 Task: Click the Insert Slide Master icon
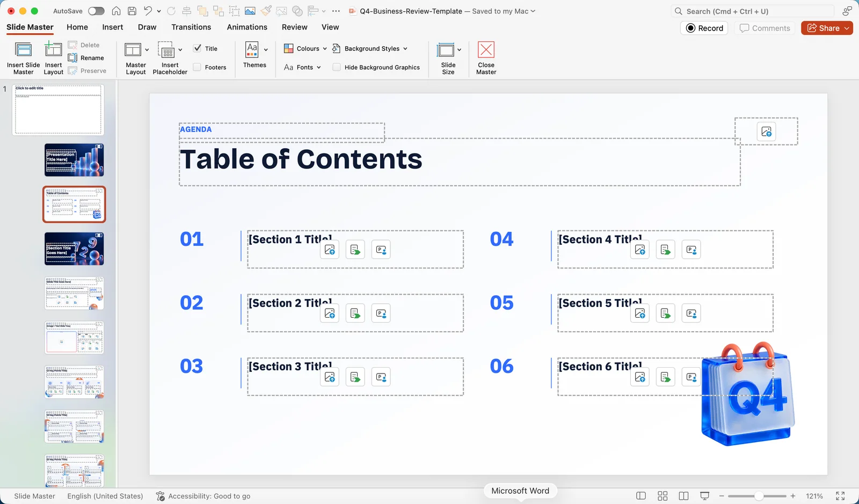point(23,50)
